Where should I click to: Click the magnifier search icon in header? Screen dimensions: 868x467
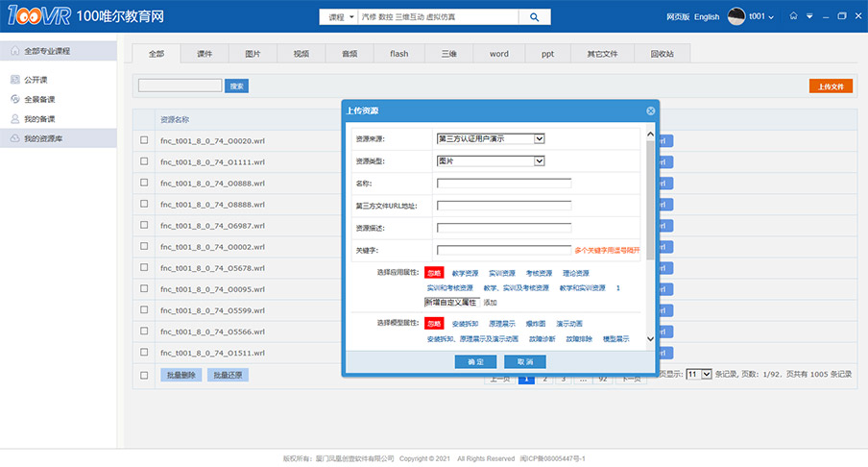534,17
